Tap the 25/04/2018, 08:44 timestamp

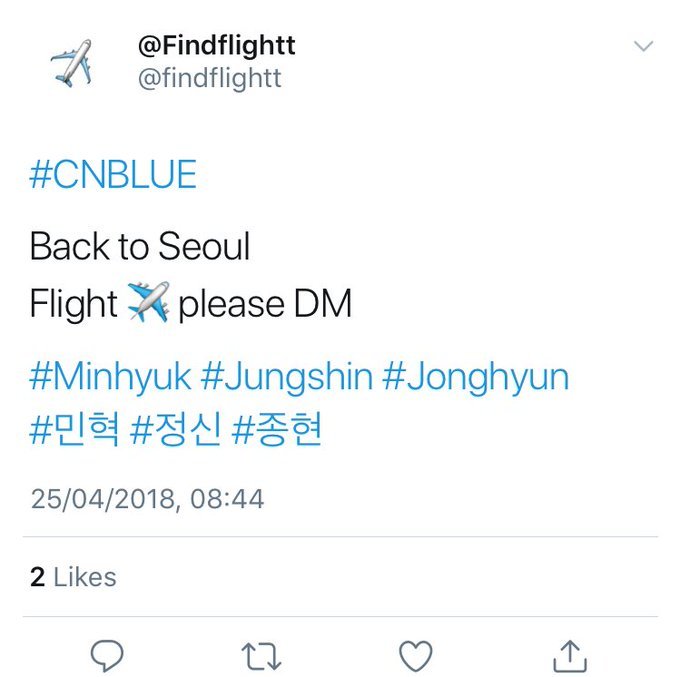point(147,499)
